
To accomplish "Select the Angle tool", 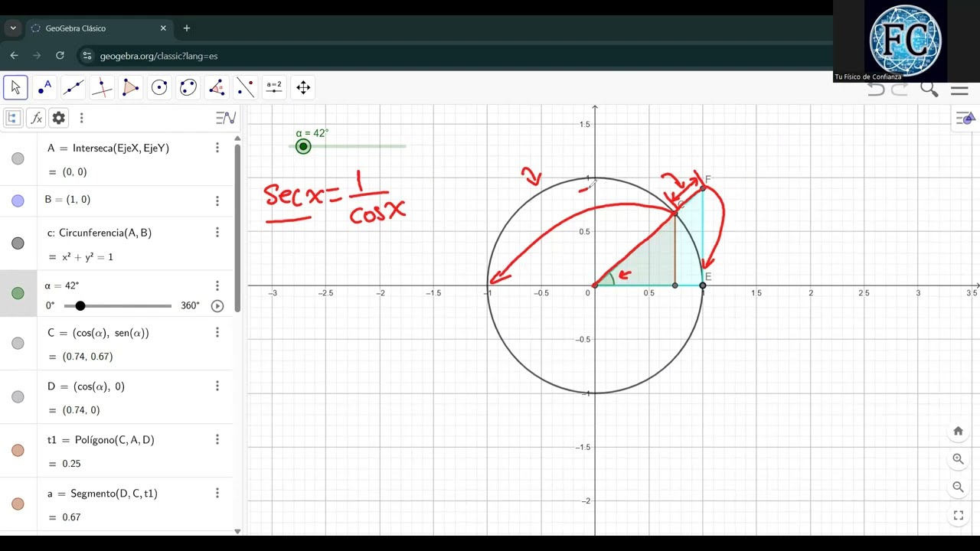I will pyautogui.click(x=217, y=87).
